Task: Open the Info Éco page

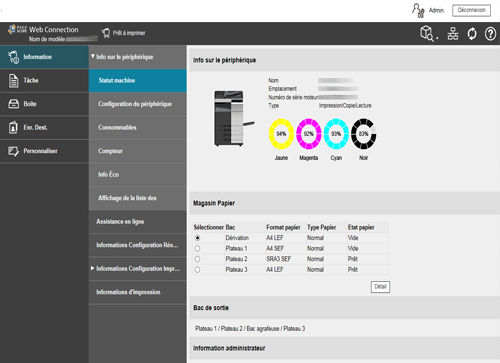Action: tap(138, 174)
